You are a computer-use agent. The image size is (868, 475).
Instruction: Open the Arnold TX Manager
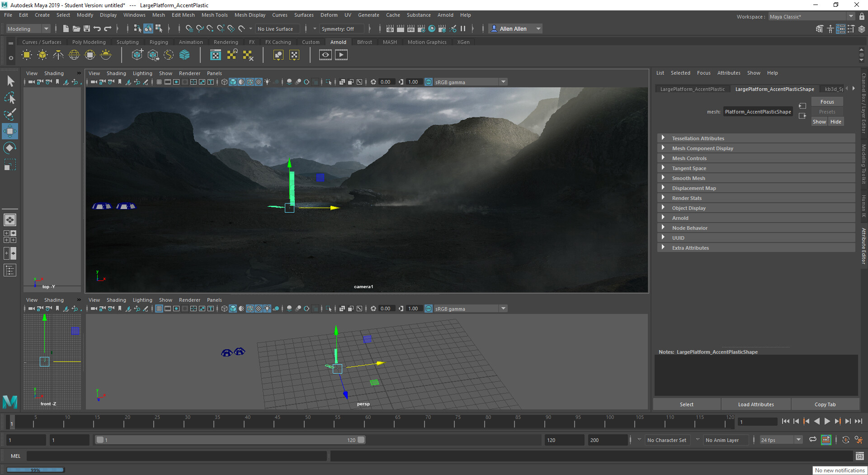pyautogui.click(x=216, y=55)
